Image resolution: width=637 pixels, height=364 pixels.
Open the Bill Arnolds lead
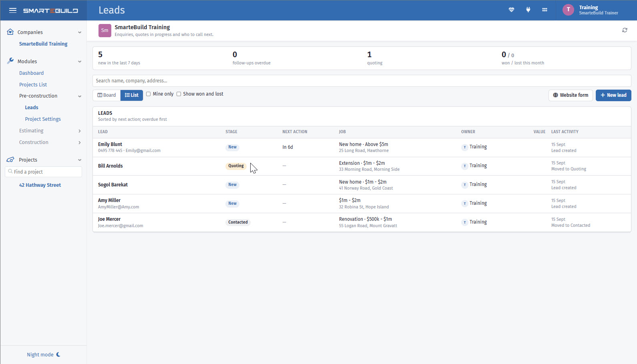point(111,166)
